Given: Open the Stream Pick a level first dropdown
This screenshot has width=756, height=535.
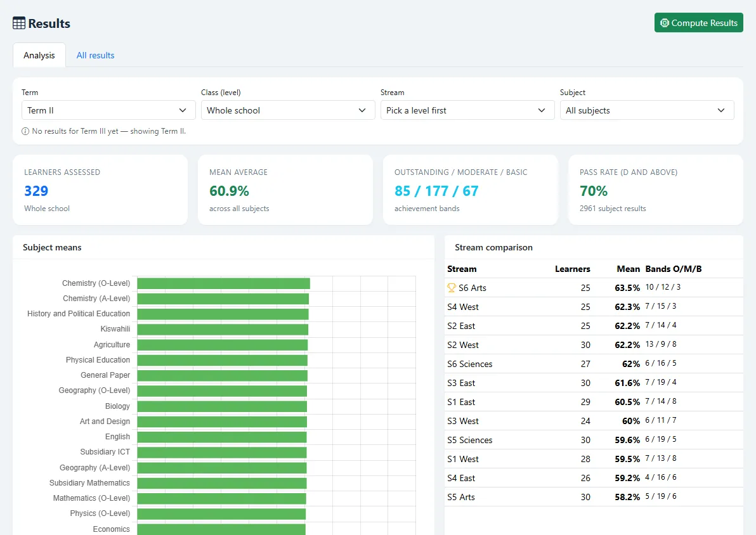Looking at the screenshot, I should [x=467, y=110].
